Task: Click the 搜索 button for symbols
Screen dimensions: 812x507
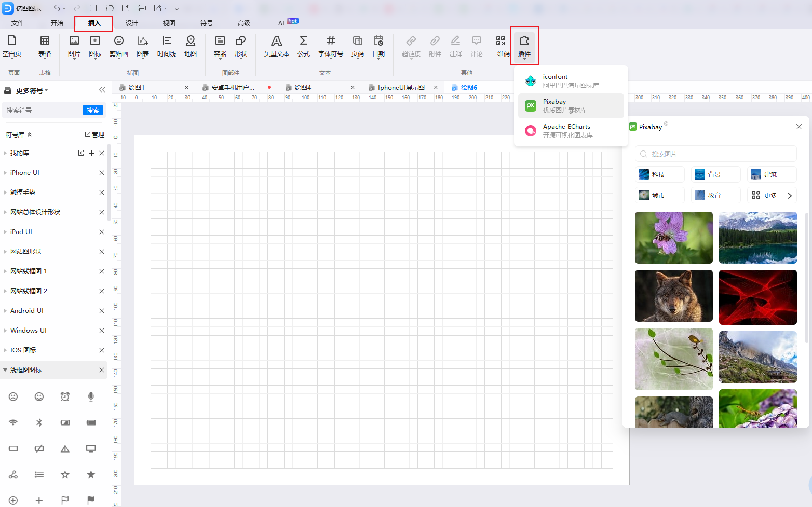Action: 93,110
